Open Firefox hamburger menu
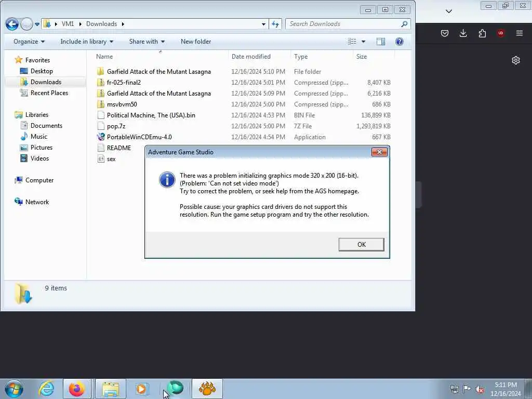Viewport: 532px width, 399px height. point(520,33)
